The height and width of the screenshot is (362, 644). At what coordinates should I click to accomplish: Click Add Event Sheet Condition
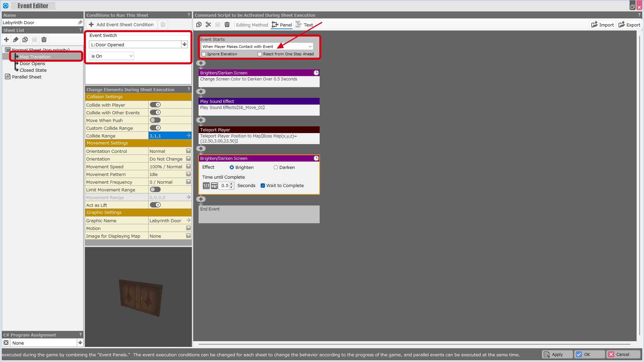(121, 24)
